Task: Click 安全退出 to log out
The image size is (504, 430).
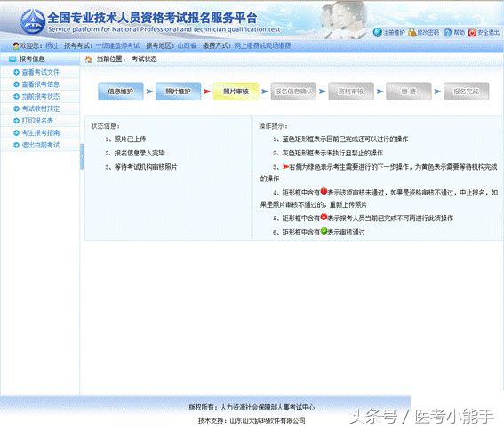Action: coord(488,33)
